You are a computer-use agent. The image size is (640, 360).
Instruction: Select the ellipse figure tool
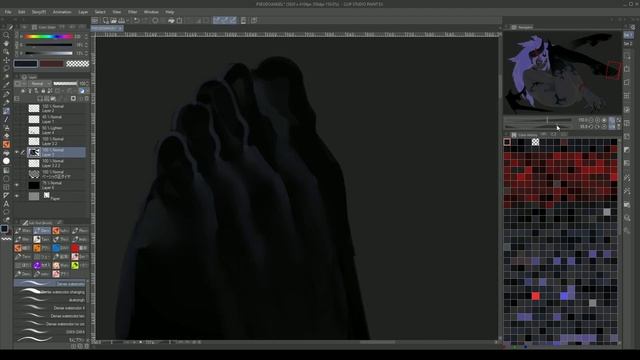6,178
